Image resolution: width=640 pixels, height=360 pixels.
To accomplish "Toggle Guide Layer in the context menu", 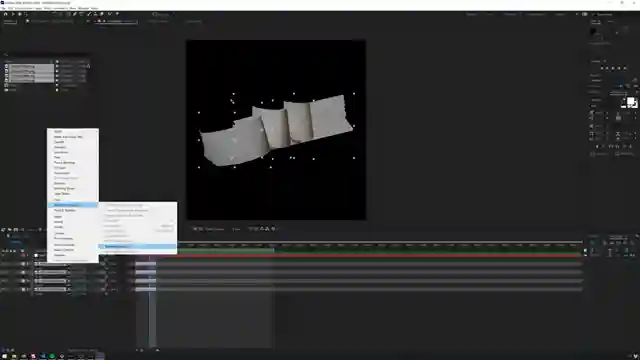I will pyautogui.click(x=73, y=173).
